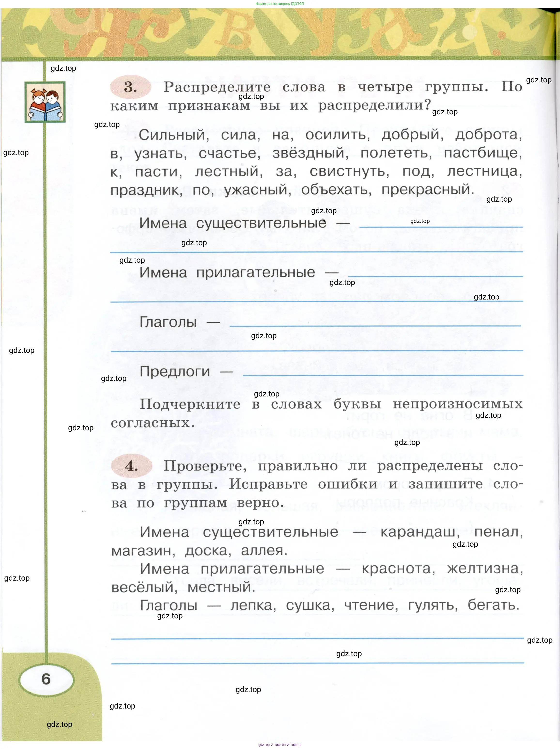Image resolution: width=560 pixels, height=749 pixels.
Task: Click the second blank answer line below exercise 4
Action: click(x=317, y=663)
